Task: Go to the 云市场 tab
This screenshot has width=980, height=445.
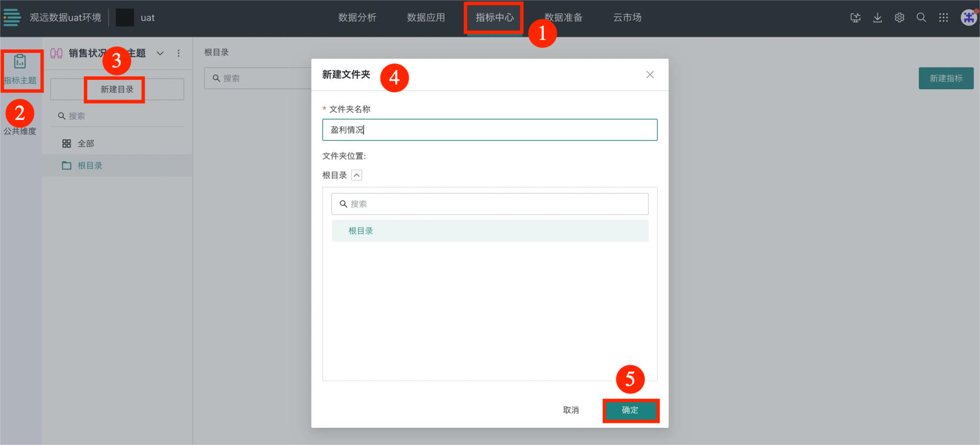Action: tap(627, 18)
